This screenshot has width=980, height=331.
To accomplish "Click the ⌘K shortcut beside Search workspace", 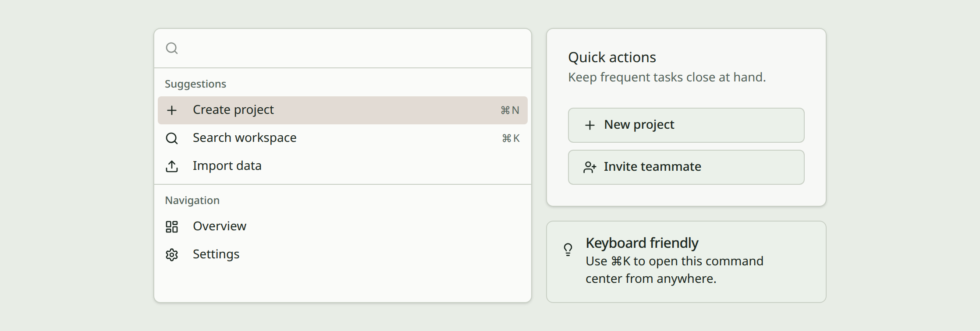I will pyautogui.click(x=511, y=138).
